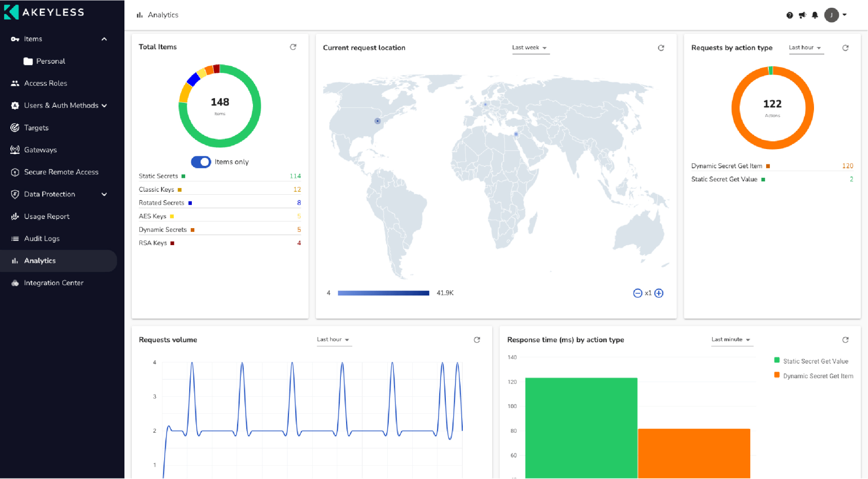Collapse the Items section in the sidebar
Screen dimensions: 868x479
[x=104, y=39]
